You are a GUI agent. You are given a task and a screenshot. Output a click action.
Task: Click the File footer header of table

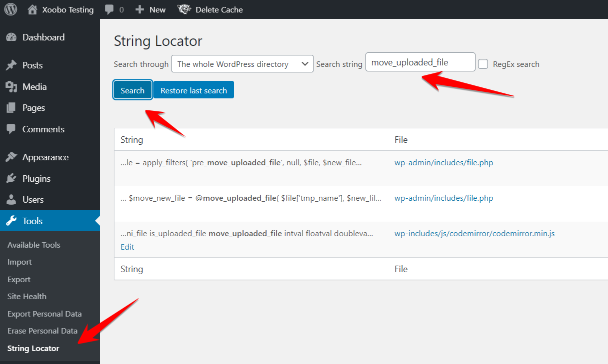pyautogui.click(x=401, y=269)
